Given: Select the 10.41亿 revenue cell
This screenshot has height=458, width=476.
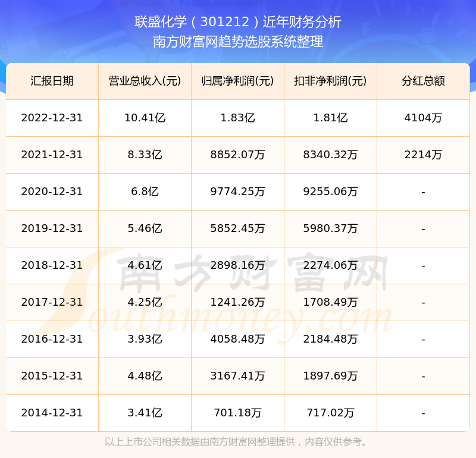Looking at the screenshot, I should (x=145, y=118).
